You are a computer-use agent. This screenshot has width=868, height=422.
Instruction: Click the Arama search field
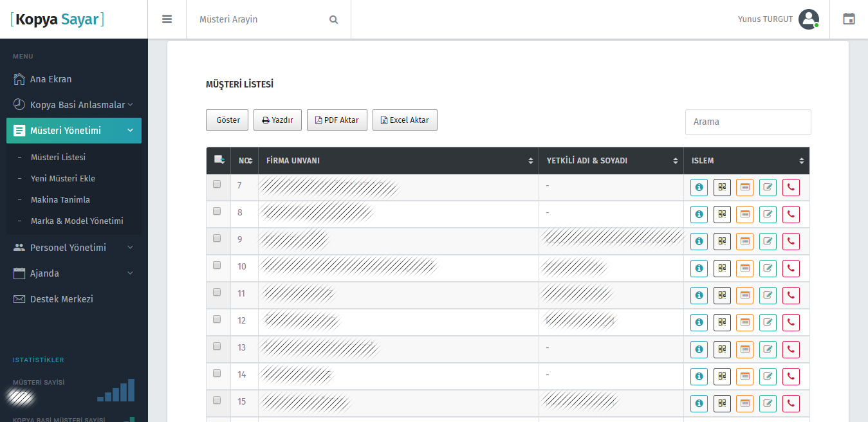click(748, 122)
